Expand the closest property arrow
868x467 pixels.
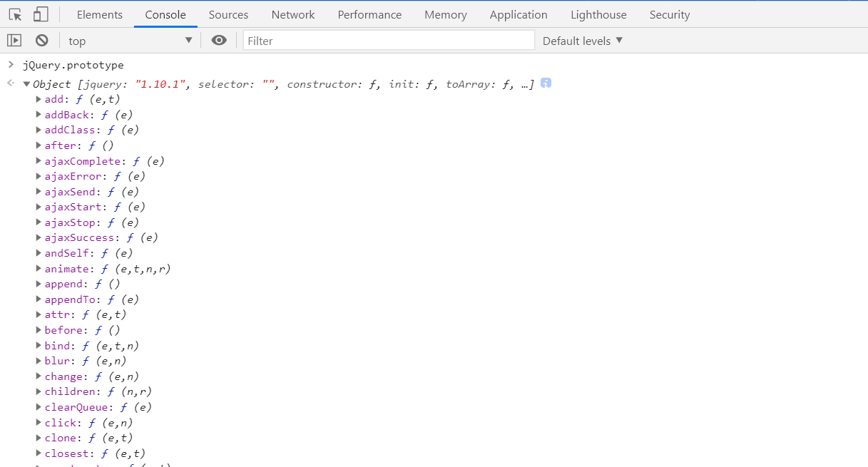(x=39, y=453)
